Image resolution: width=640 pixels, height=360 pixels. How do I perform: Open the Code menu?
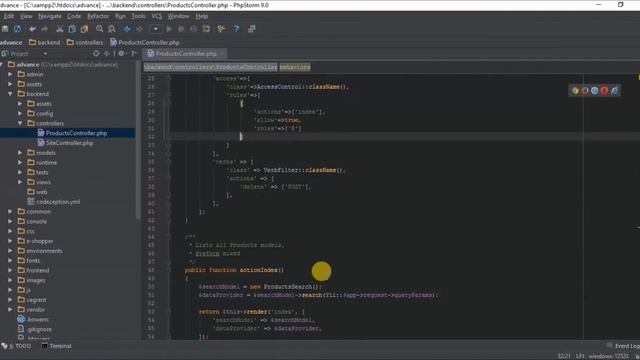(74, 16)
